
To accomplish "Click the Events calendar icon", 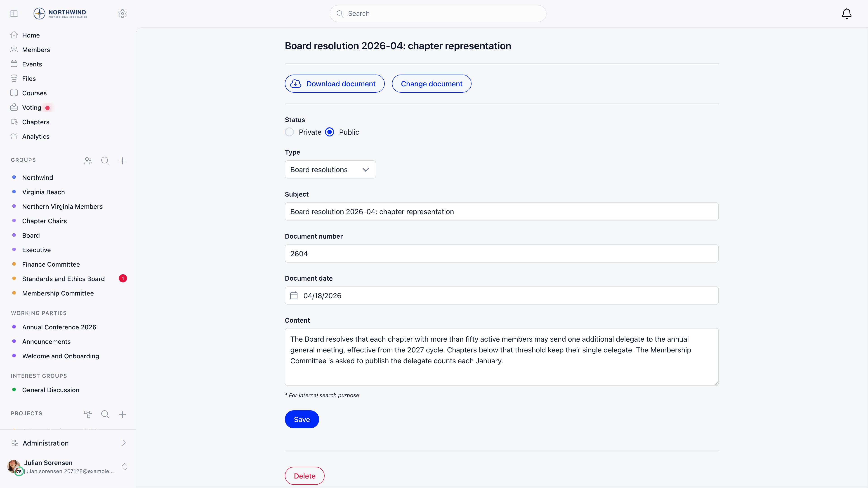I will tap(14, 64).
